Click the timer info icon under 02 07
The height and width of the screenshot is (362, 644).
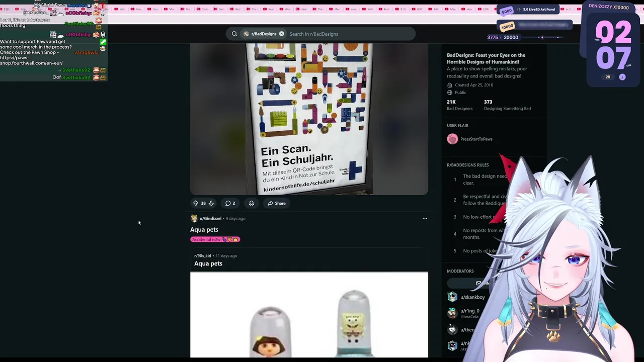point(622,77)
